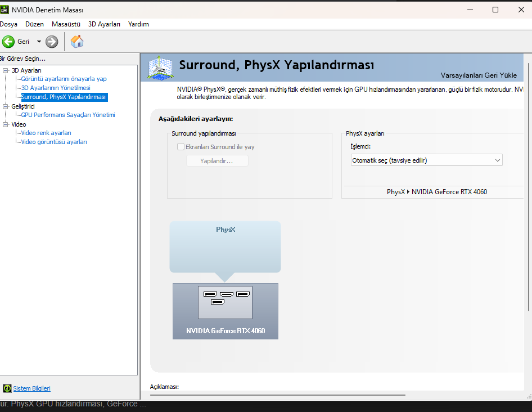Open the Sistem Bilgileri link
This screenshot has width=532, height=412.
click(x=31, y=388)
